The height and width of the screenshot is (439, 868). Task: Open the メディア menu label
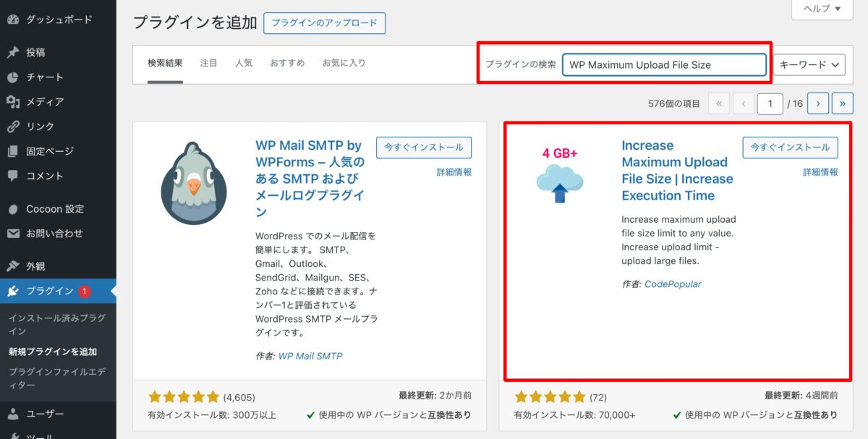(x=45, y=102)
